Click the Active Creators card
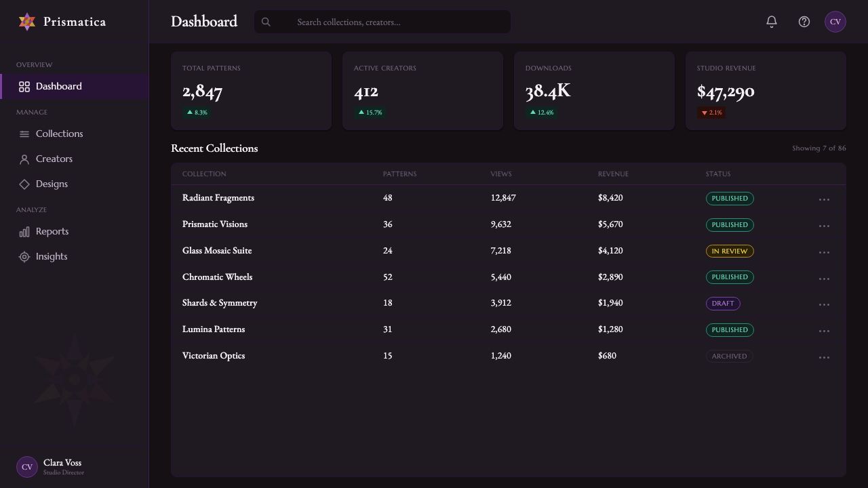The image size is (868, 488). 422,91
